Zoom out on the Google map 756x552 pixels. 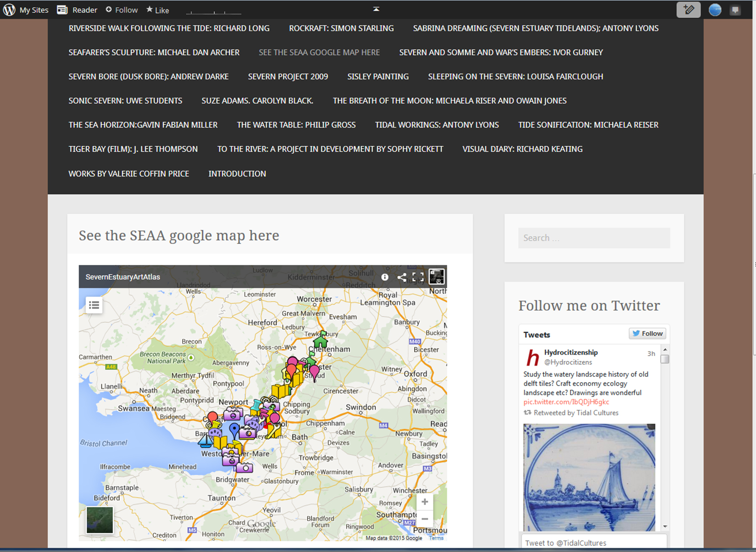point(425,519)
